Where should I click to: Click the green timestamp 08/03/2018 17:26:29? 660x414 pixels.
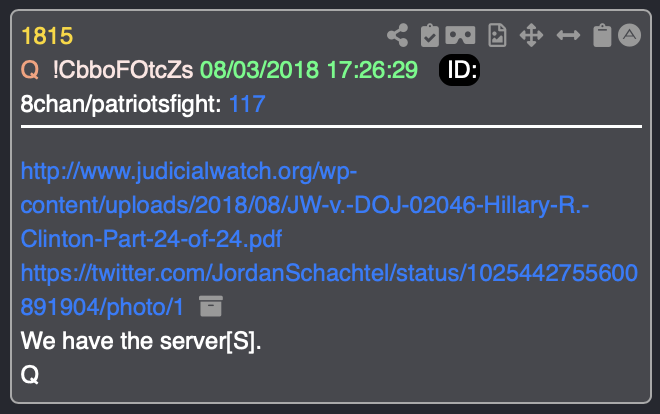click(309, 70)
